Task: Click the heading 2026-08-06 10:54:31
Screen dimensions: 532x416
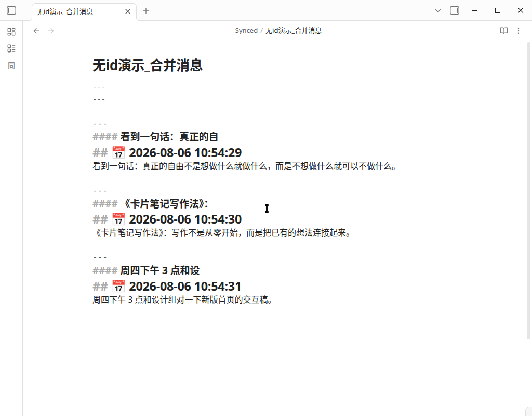Action: coord(185,287)
